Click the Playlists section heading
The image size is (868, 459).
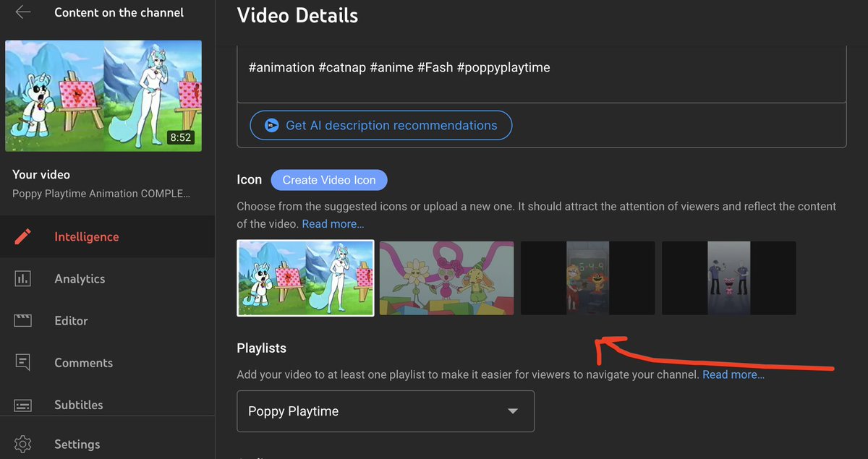(261, 348)
